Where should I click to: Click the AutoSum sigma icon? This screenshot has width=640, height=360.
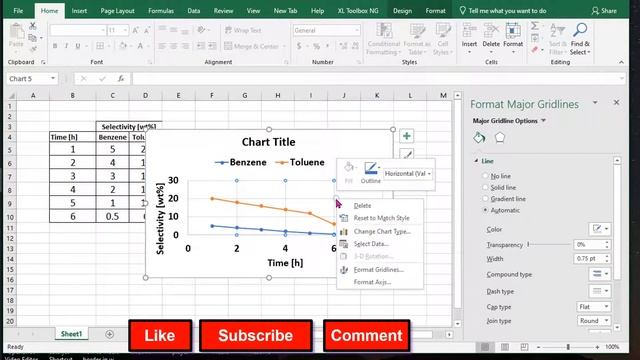tap(534, 27)
